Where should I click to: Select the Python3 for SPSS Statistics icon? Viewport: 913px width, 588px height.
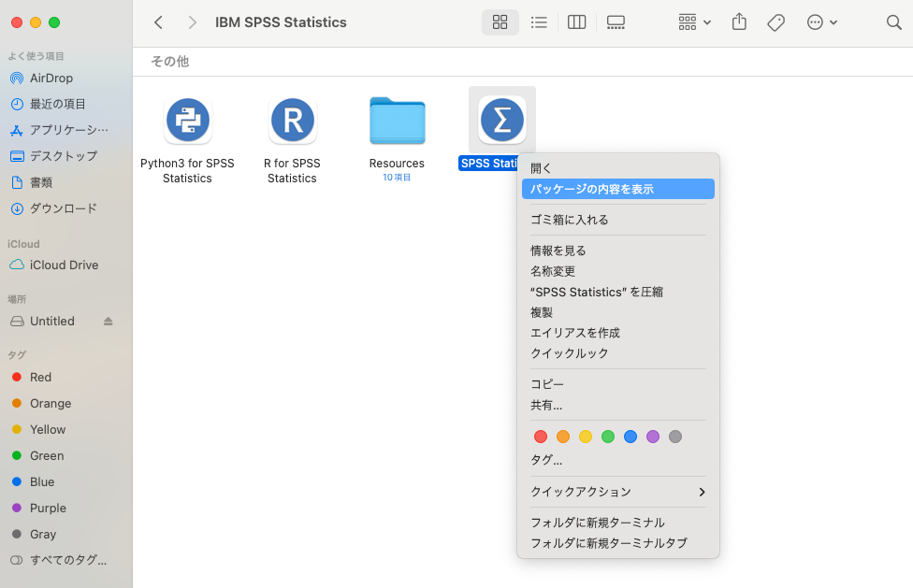(x=187, y=121)
